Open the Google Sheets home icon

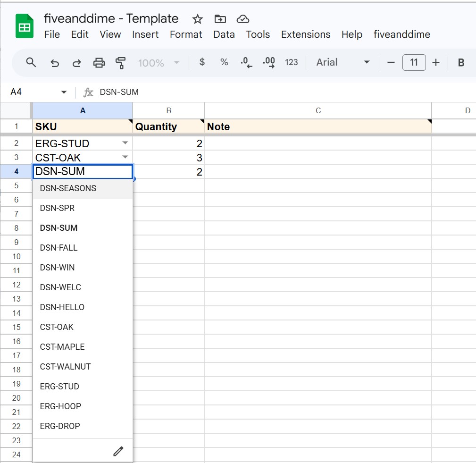click(x=24, y=26)
